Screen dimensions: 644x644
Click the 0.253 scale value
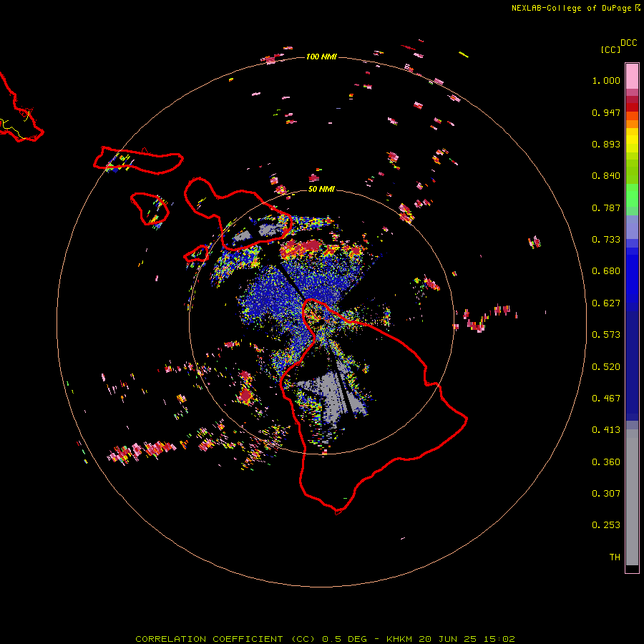[x=606, y=525]
